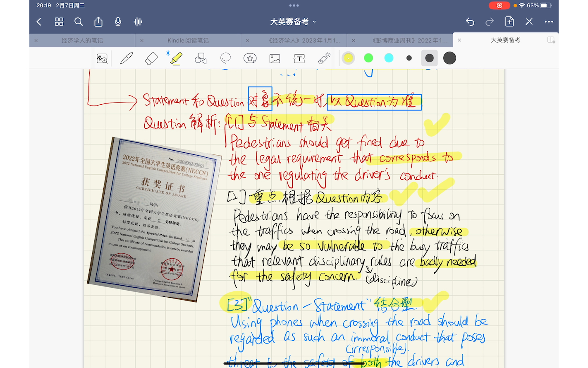Viewport: 588px width, 368px height.
Task: Select the Shapes tool
Action: [201, 58]
